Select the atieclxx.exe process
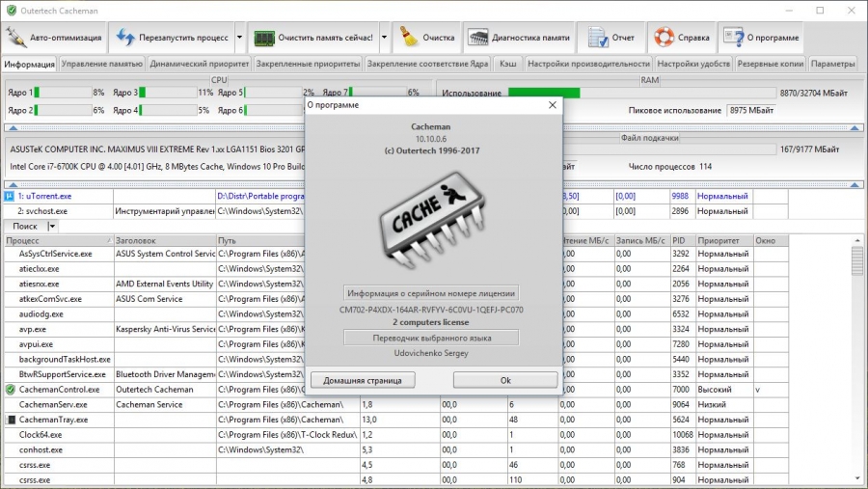 (39, 268)
